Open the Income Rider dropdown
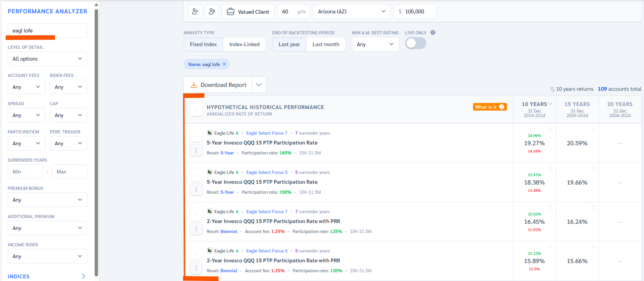The height and width of the screenshot is (281, 644). coord(47,256)
